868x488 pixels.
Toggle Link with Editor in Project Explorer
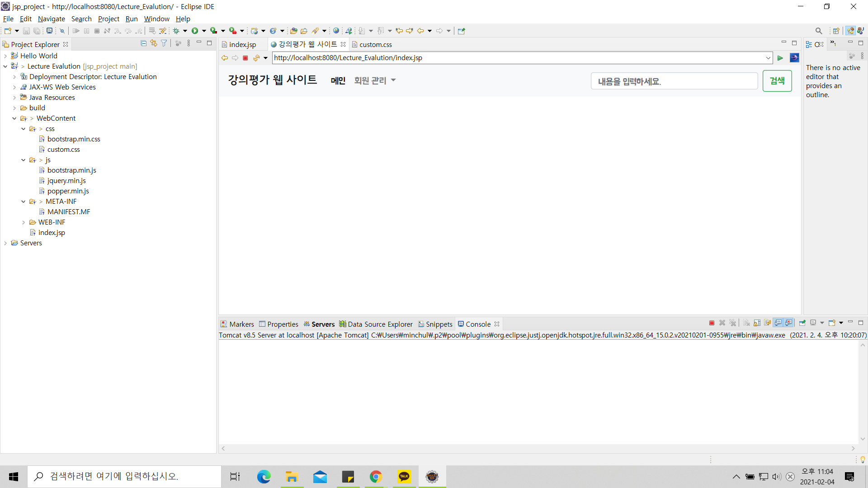(154, 43)
